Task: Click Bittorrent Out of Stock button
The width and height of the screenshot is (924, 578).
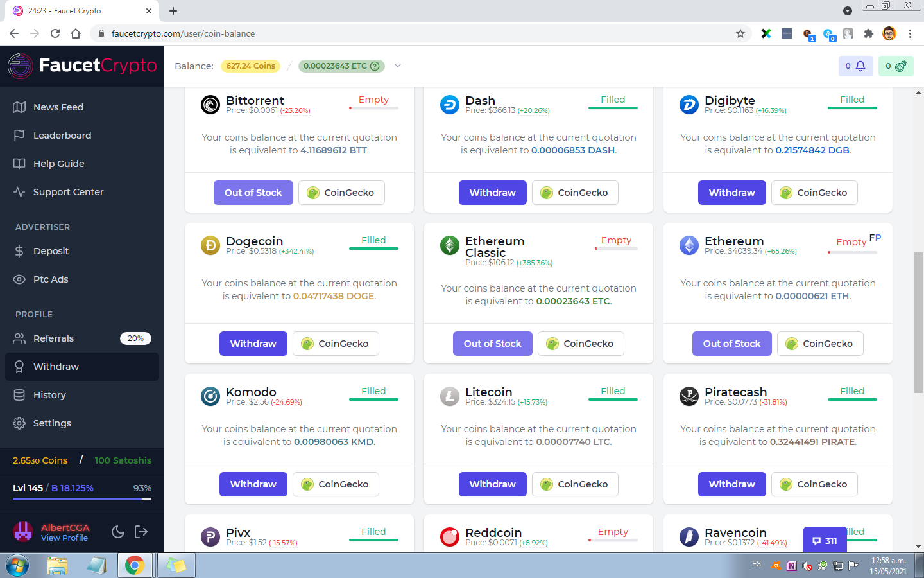Action: click(253, 193)
